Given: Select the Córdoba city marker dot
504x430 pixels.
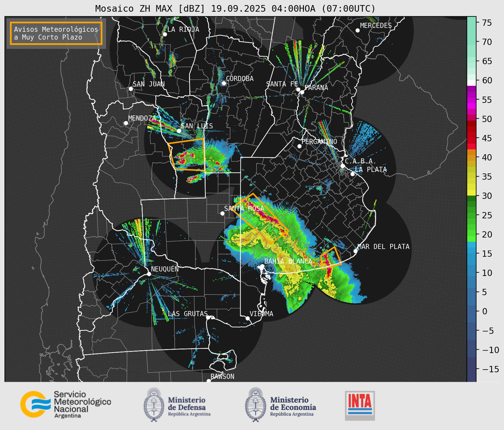Looking at the screenshot, I should [x=224, y=83].
